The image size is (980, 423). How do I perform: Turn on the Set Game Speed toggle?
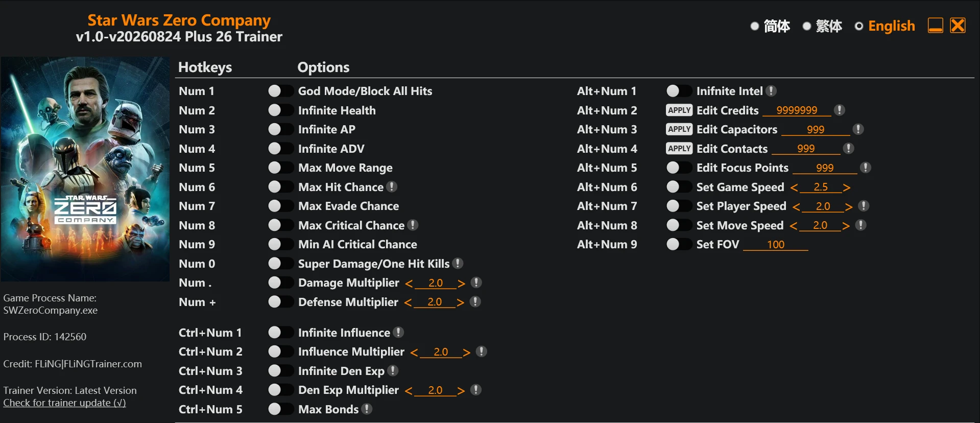pos(679,187)
